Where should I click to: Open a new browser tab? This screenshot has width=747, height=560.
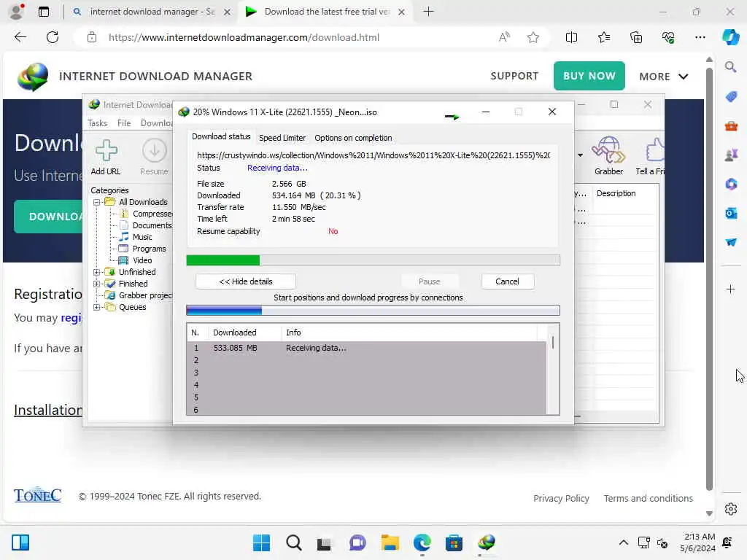pyautogui.click(x=428, y=12)
